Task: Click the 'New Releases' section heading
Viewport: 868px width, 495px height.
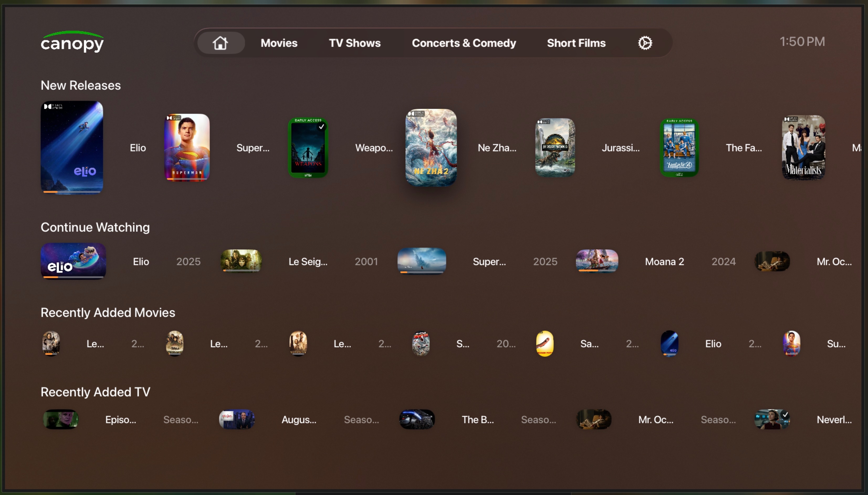Action: 81,85
